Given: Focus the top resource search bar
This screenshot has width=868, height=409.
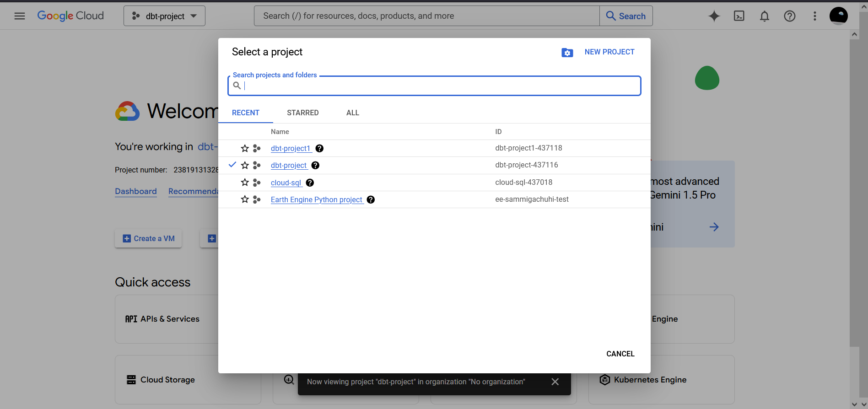Looking at the screenshot, I should [426, 16].
